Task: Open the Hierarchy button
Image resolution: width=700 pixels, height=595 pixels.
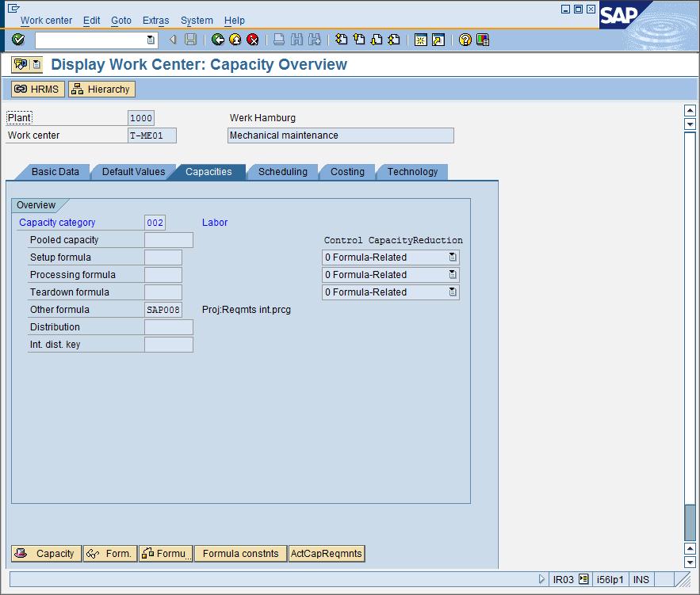Action: (101, 90)
